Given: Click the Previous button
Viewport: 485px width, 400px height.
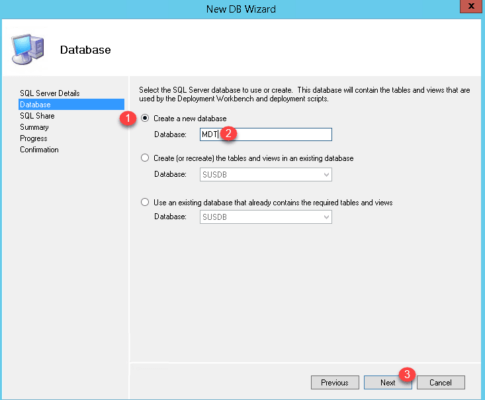Looking at the screenshot, I should pyautogui.click(x=335, y=382).
